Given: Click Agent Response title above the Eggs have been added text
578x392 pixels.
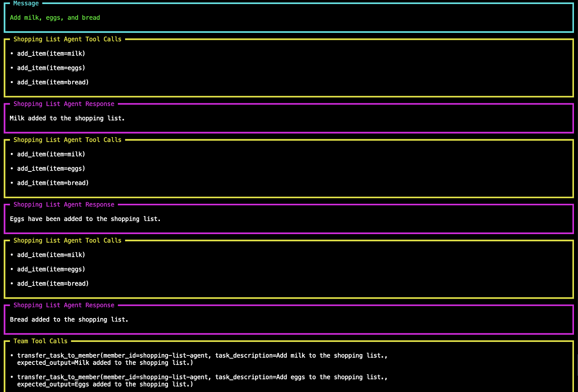Looking at the screenshot, I should (x=64, y=204).
